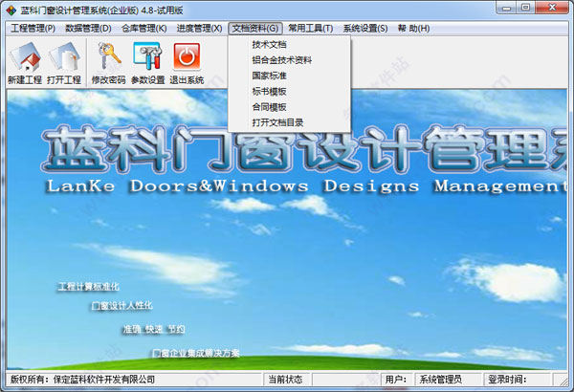Image resolution: width=574 pixels, height=392 pixels.
Task: Open the 系统设置(S) menu
Action: click(365, 28)
